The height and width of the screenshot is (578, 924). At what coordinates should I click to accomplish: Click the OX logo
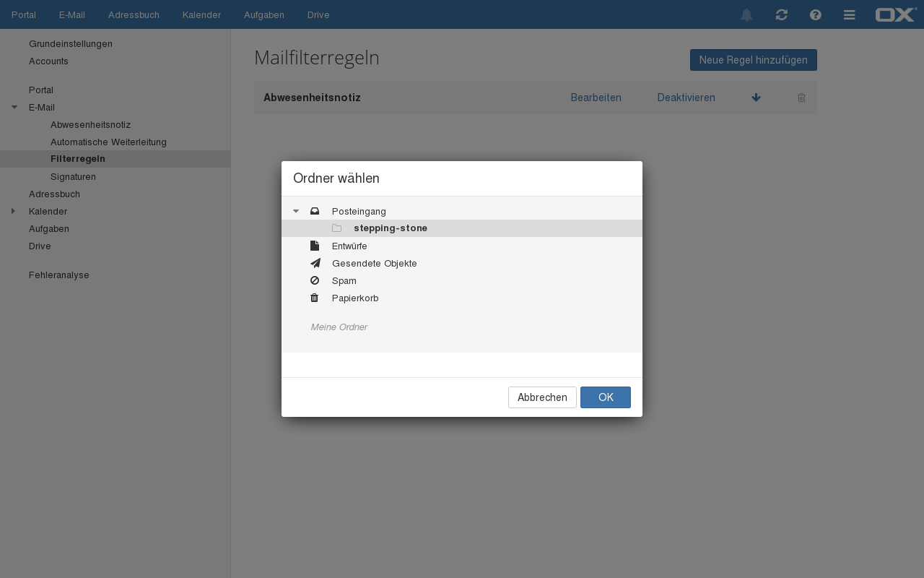(895, 14)
